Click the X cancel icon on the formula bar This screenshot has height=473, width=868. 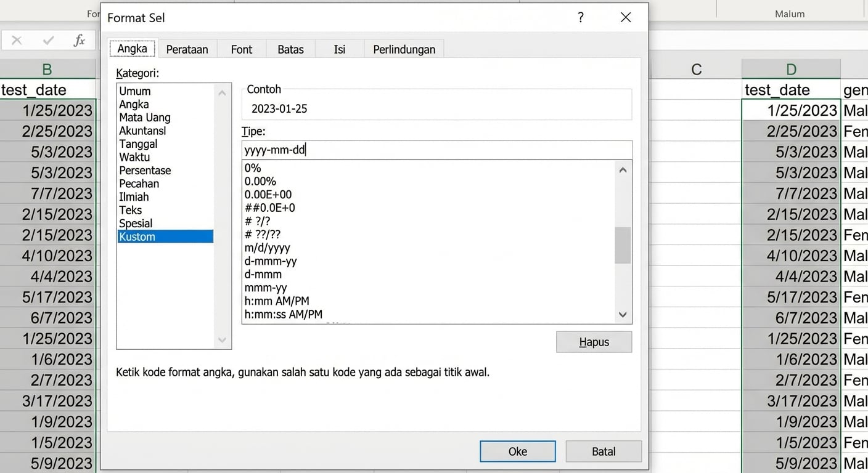point(17,40)
